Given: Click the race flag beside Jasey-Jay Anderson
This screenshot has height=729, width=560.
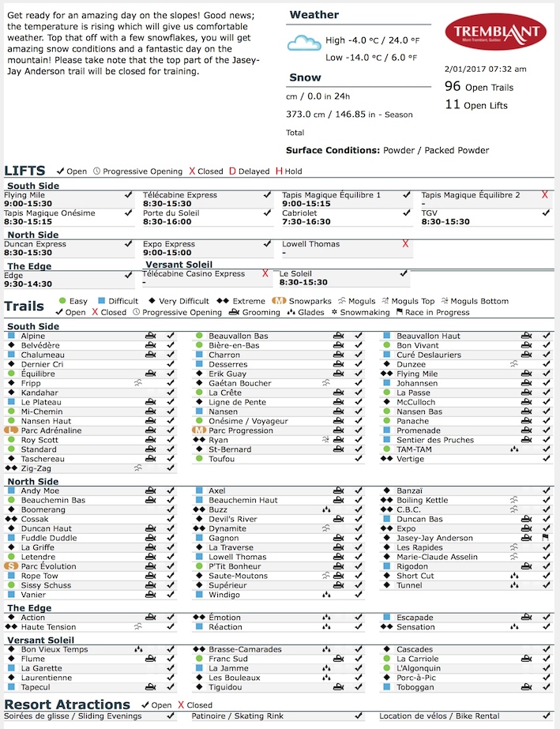Looking at the screenshot, I should 546,538.
